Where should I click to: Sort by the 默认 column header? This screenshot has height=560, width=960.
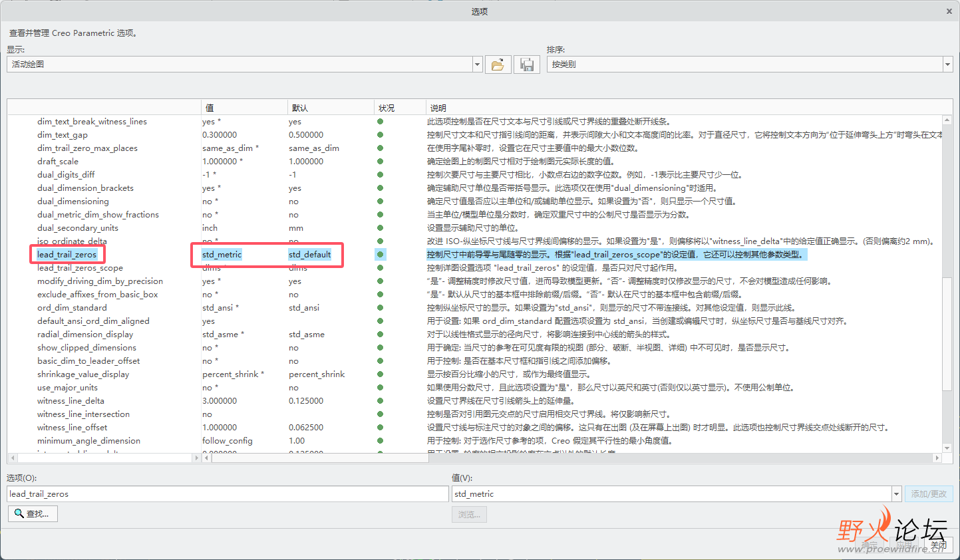(331, 108)
